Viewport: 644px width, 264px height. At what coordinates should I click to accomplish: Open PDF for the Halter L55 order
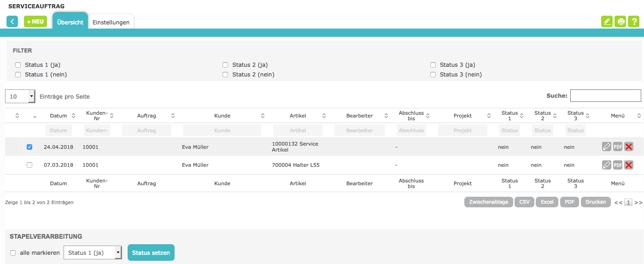click(x=618, y=165)
